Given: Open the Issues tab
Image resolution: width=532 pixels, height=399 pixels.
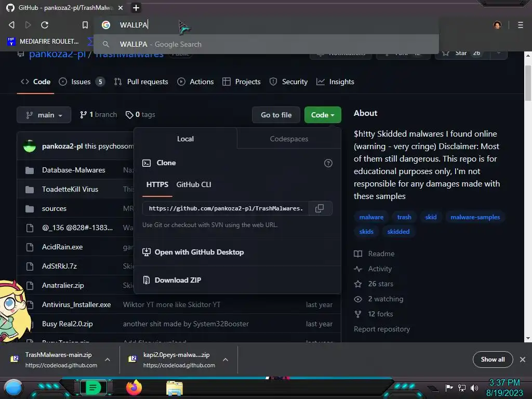Looking at the screenshot, I should point(82,82).
